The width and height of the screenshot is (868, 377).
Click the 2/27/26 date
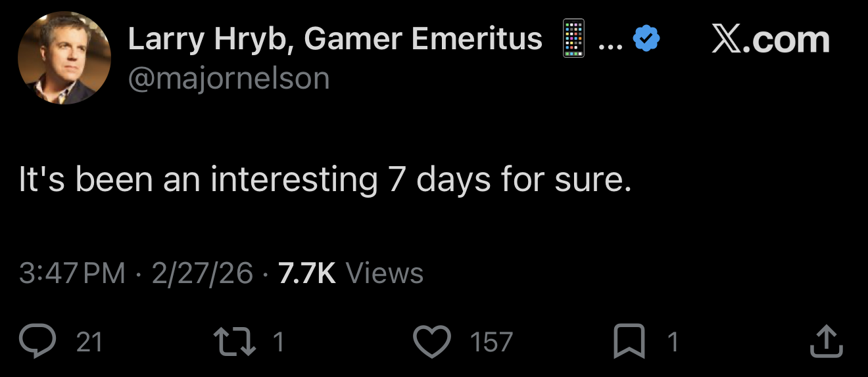pos(202,273)
